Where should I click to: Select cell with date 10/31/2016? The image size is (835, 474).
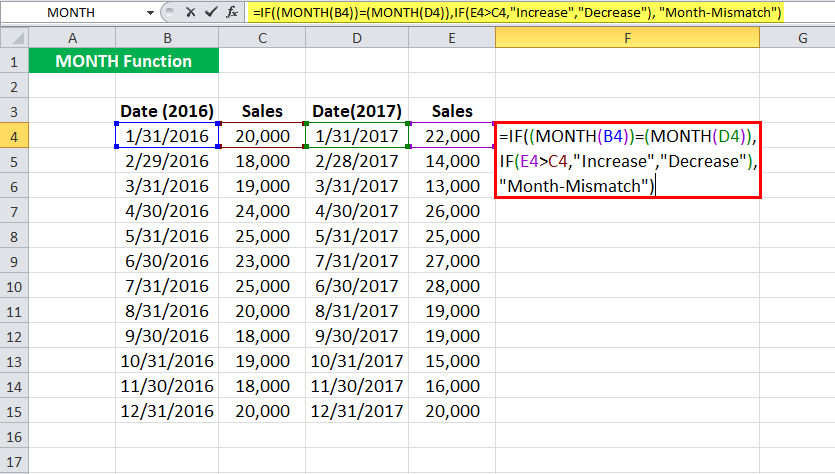pyautogui.click(x=167, y=361)
